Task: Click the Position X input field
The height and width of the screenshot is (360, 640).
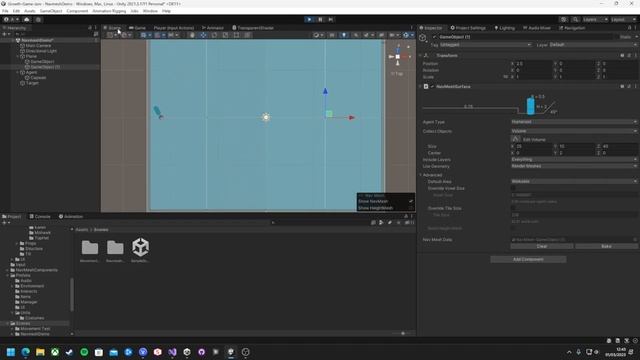Action: tap(534, 64)
